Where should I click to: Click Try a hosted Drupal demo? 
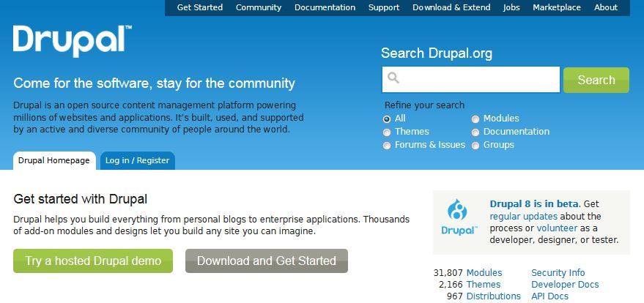[93, 261]
